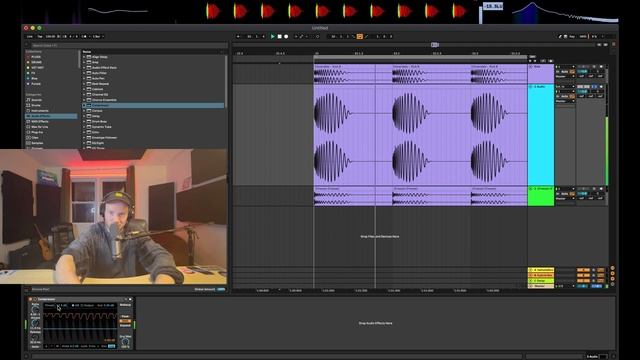Screen dimensions: 640x360
Task: Expand the EQ Eight folder
Action: 84,143
